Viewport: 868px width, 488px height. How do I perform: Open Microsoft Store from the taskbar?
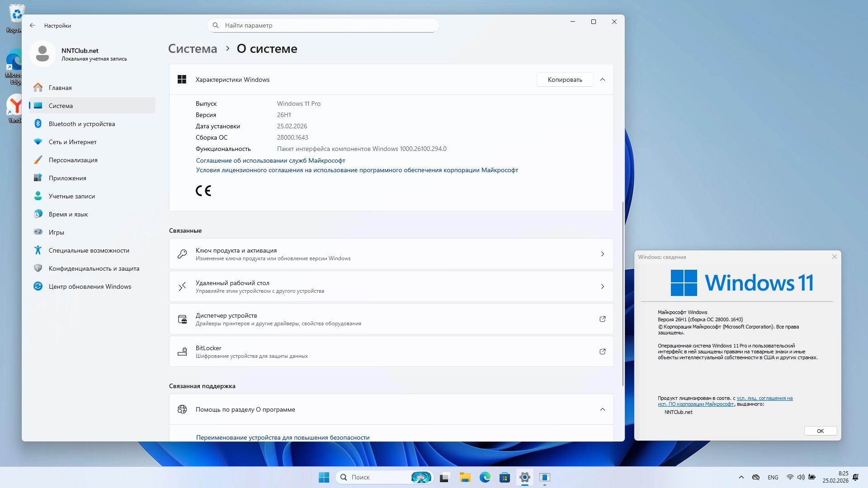pos(505,477)
